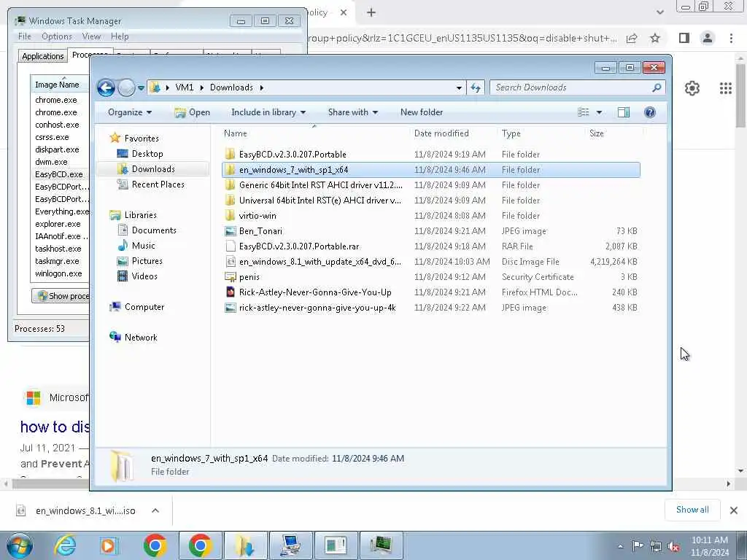The height and width of the screenshot is (560, 747).
Task: Expand options for en_windows_8.1 download
Action: click(x=155, y=510)
